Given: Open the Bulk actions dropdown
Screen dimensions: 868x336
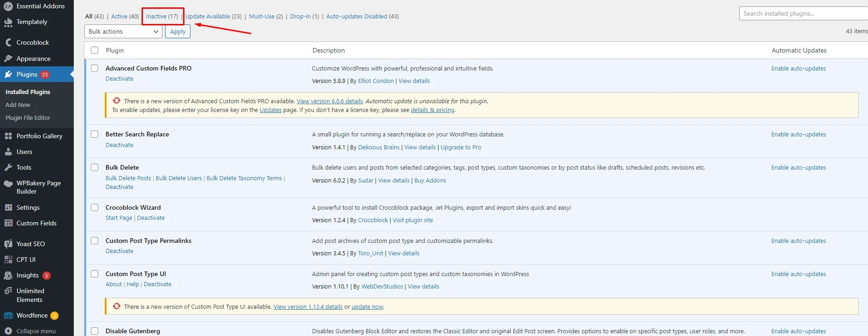Looking at the screenshot, I should tap(123, 31).
